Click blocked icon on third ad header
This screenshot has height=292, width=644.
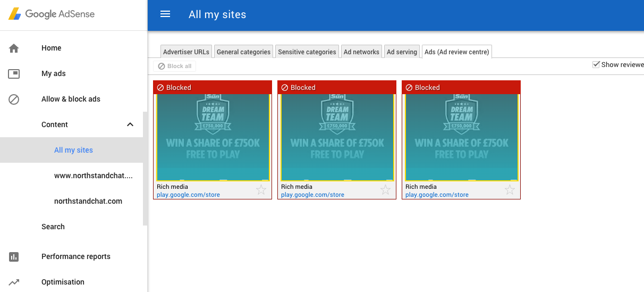(409, 87)
